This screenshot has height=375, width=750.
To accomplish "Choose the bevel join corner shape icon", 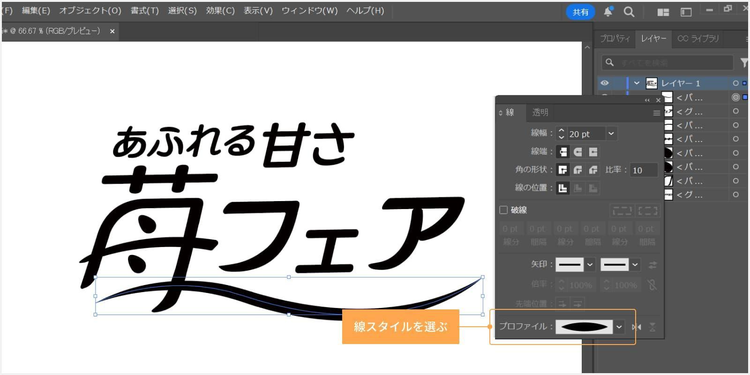I will 593,170.
